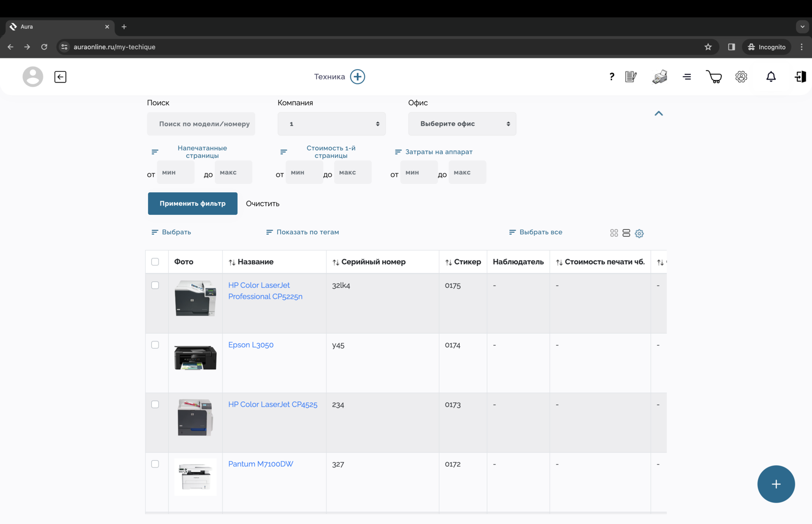Open the help question mark icon
Image resolution: width=812 pixels, height=524 pixels.
coord(611,77)
